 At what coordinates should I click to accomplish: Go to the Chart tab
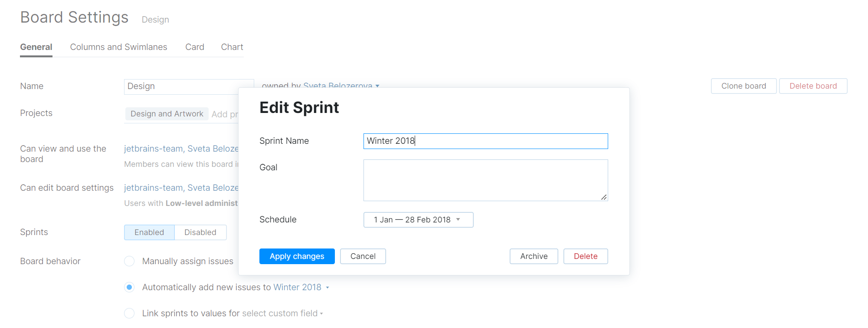click(232, 47)
